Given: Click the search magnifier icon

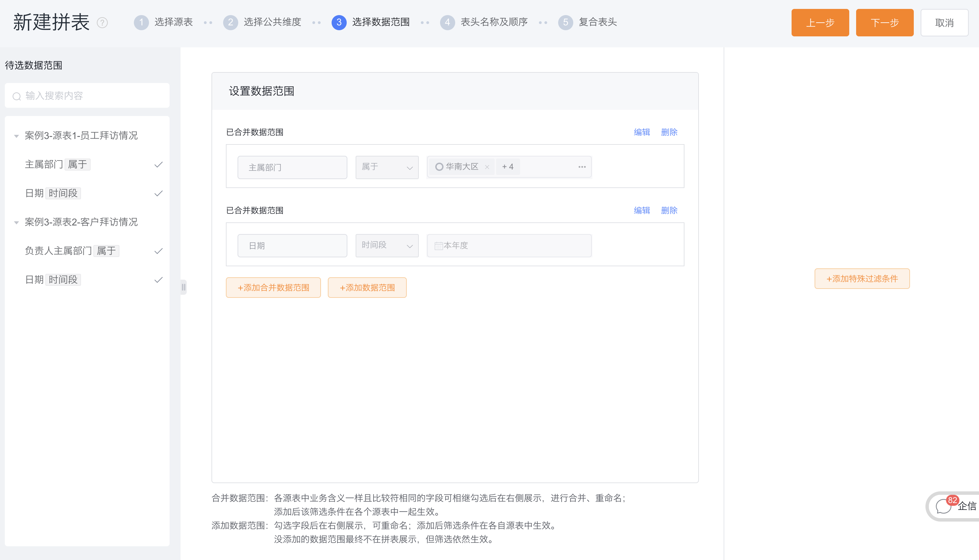Looking at the screenshot, I should coord(16,96).
